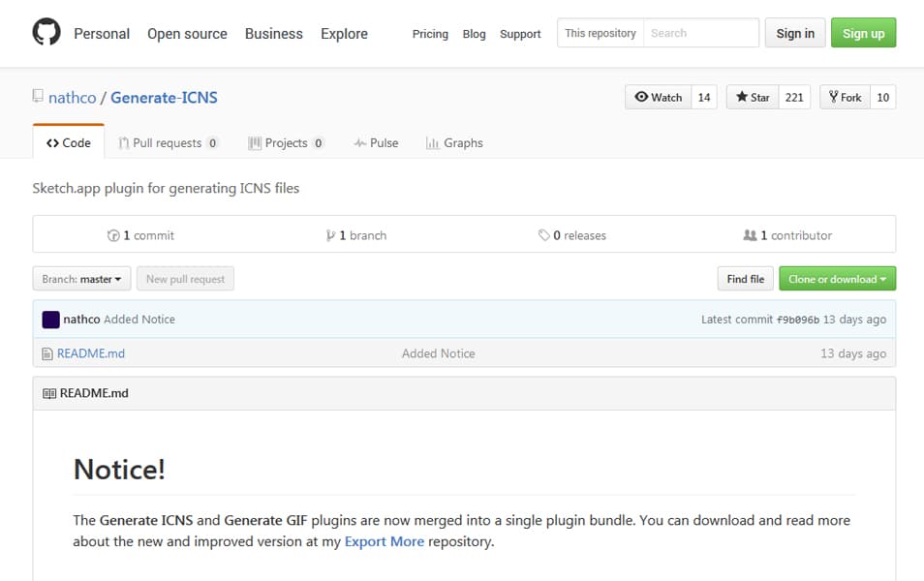Open the watchers count 14
The height and width of the screenshot is (581, 924).
coord(704,97)
